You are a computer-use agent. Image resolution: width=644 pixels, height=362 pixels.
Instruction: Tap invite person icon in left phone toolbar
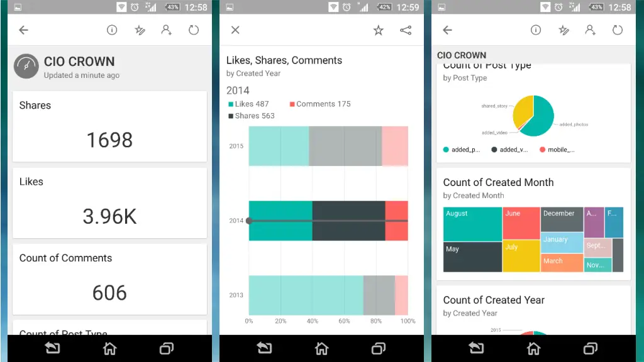coord(166,30)
